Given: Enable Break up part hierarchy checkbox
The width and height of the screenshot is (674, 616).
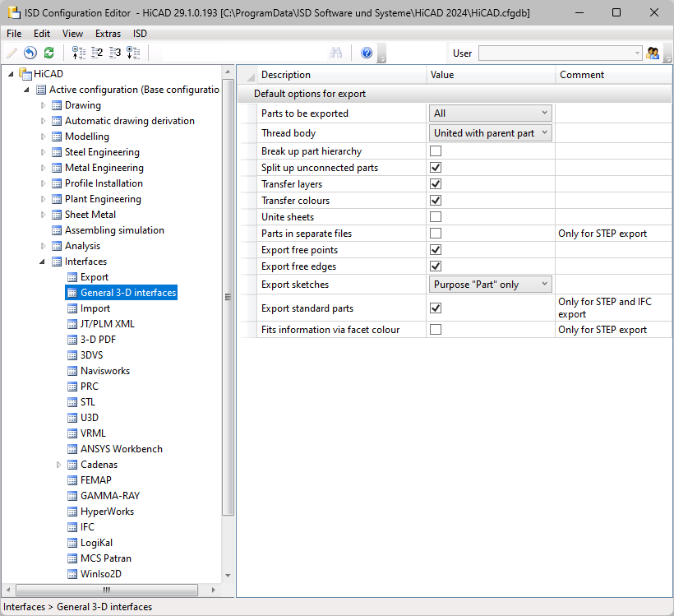Looking at the screenshot, I should (436, 151).
